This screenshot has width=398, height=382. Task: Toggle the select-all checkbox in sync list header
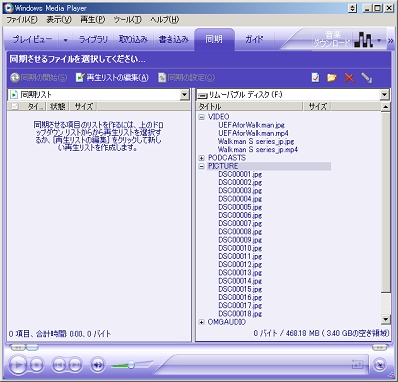pos(15,106)
